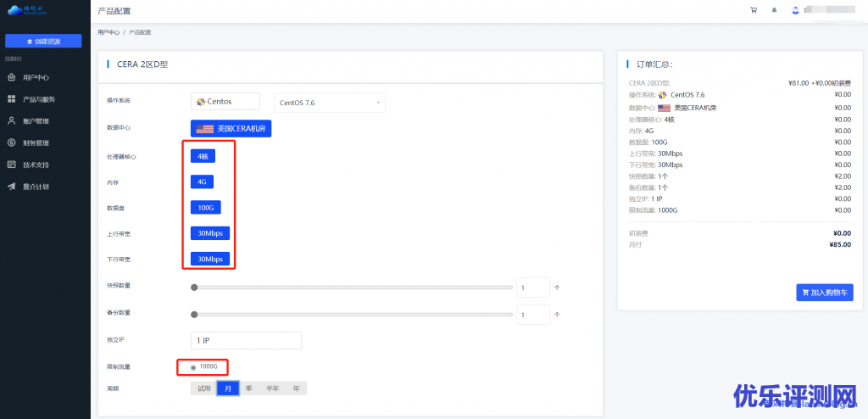Click the user avatar icon in header
Screen dimensions: 868x419
795,10
